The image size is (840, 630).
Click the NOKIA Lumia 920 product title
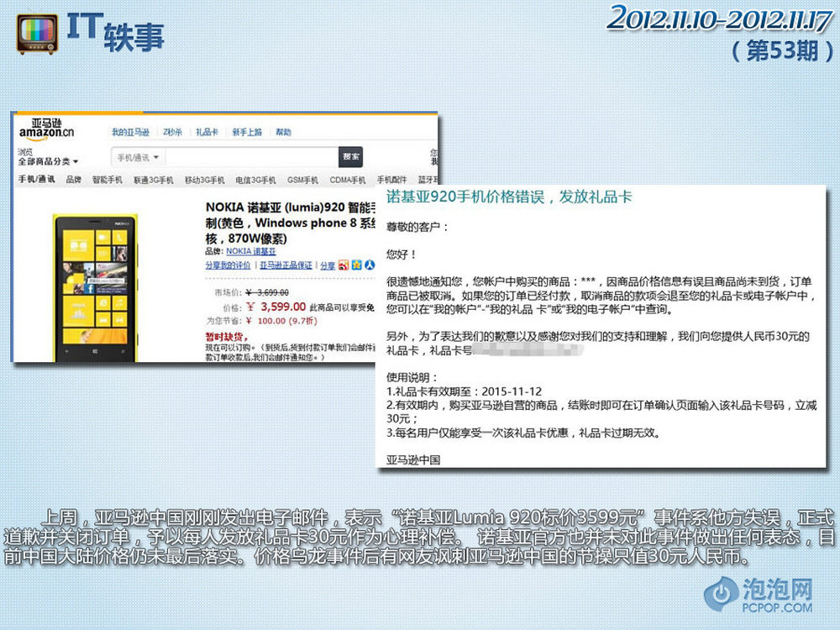[x=291, y=223]
